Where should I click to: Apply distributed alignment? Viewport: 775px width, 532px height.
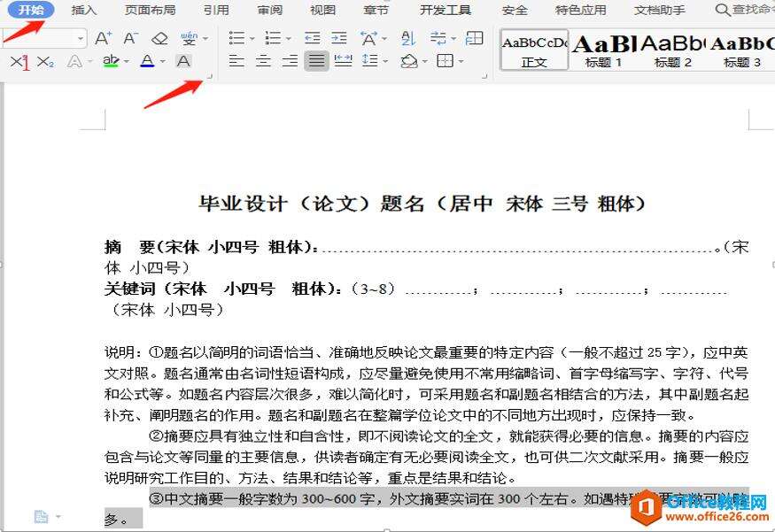point(343,61)
